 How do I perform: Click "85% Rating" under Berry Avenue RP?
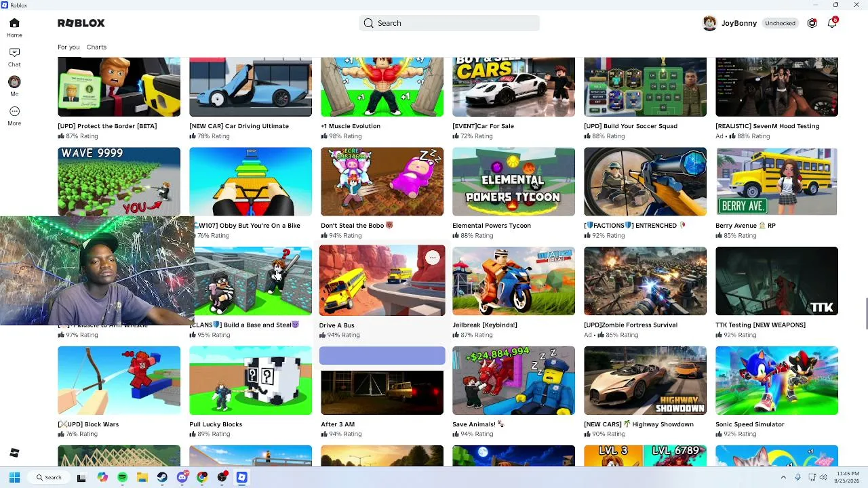(740, 236)
